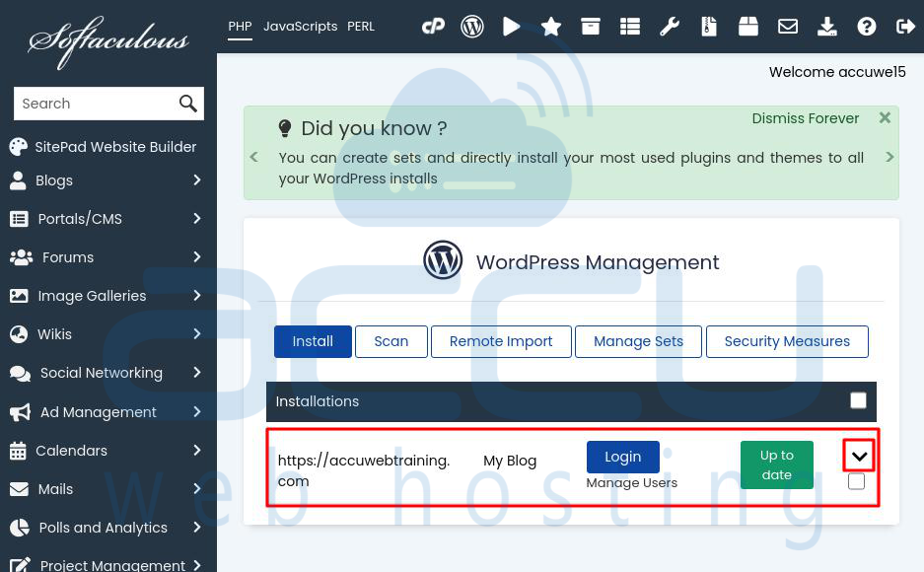Open the installations archive box icon

click(591, 27)
